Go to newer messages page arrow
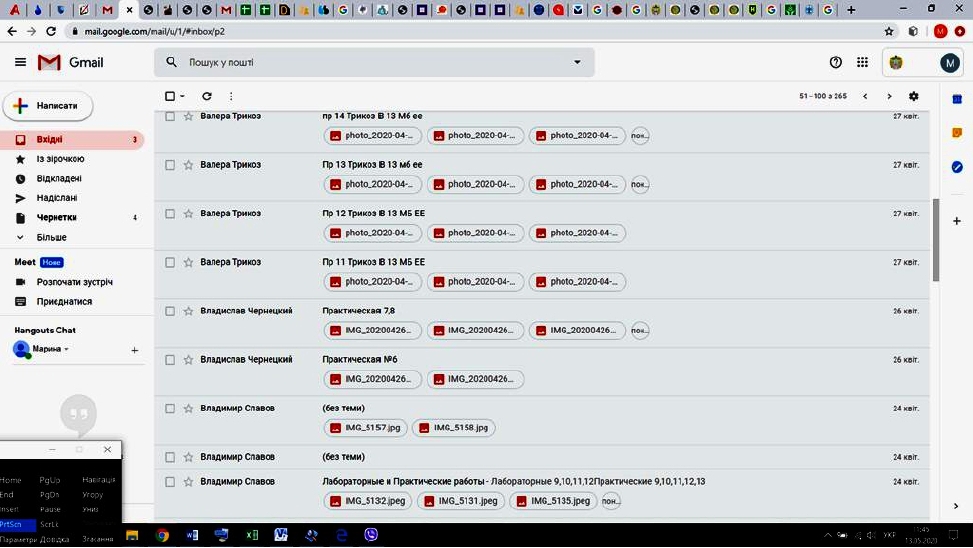This screenshot has height=548, width=973. tap(865, 96)
